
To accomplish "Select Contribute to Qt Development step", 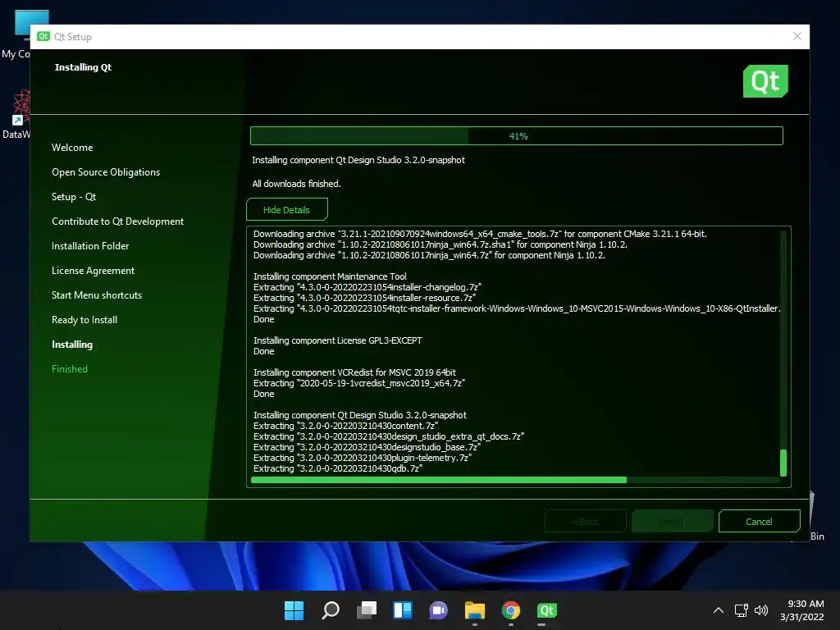I will (x=117, y=221).
